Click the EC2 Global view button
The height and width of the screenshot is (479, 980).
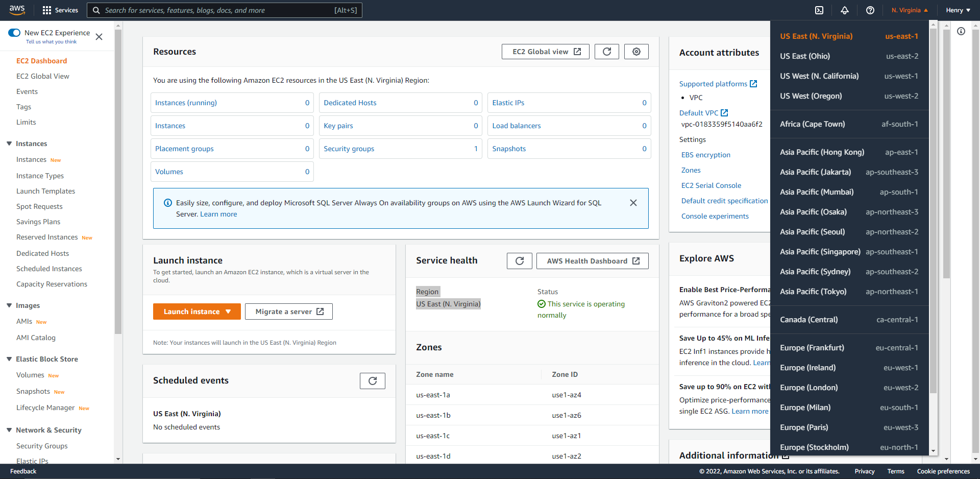[x=545, y=51]
